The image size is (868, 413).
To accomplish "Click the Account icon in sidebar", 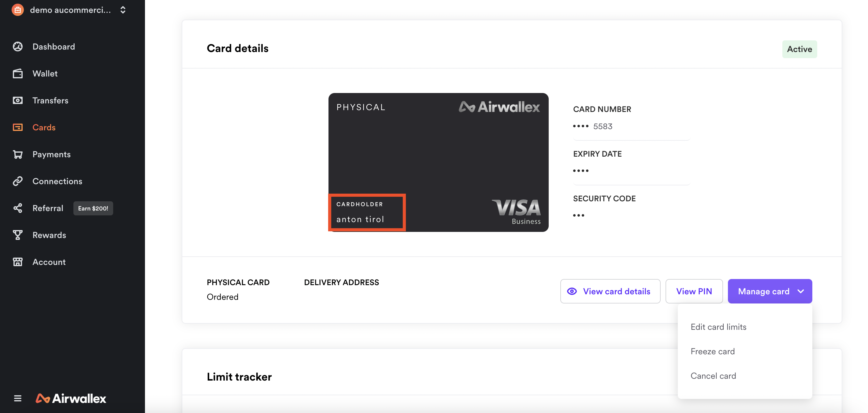I will point(18,262).
